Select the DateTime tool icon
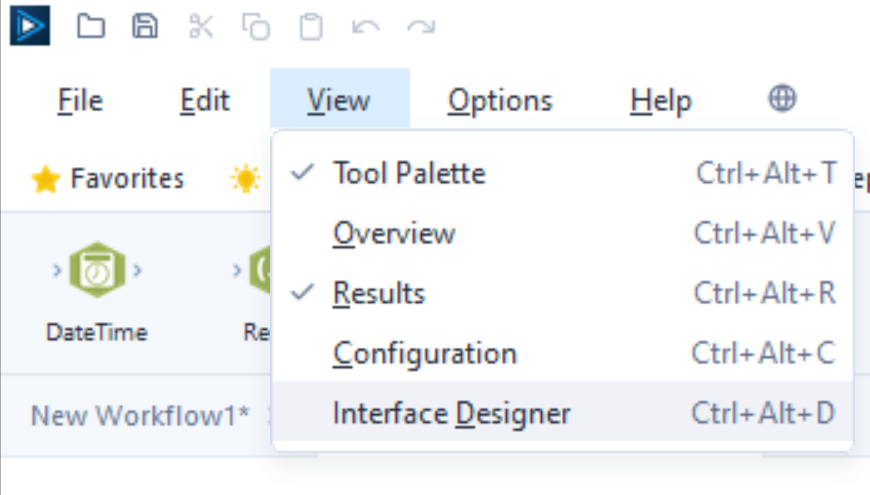The height and width of the screenshot is (495, 870). [96, 271]
